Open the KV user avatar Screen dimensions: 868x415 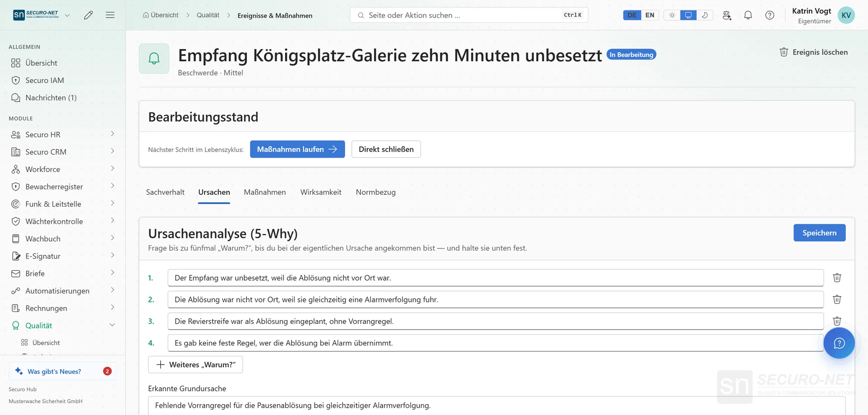tap(846, 15)
